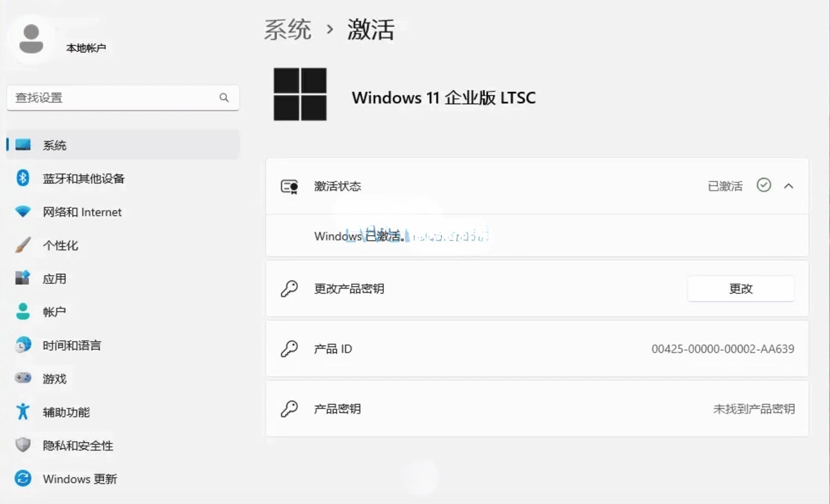The image size is (830, 504).
Task: Click the 更改产品密钥 label
Action: tap(349, 289)
